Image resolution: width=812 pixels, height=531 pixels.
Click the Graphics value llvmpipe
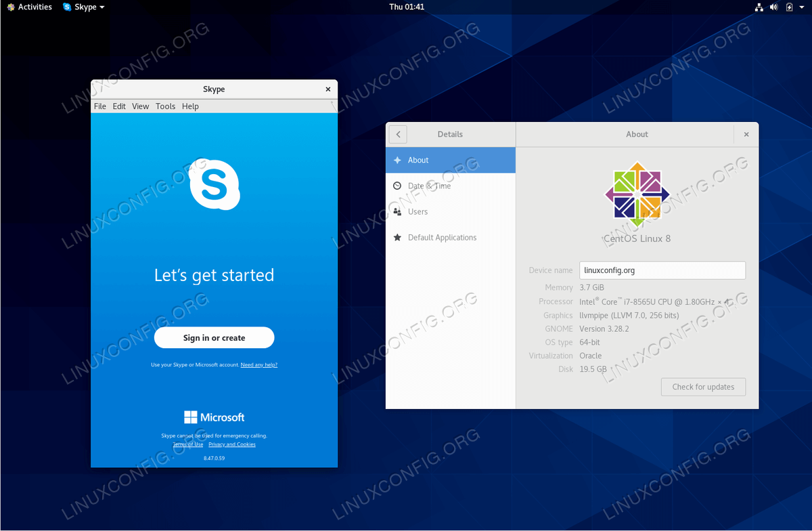pos(629,315)
